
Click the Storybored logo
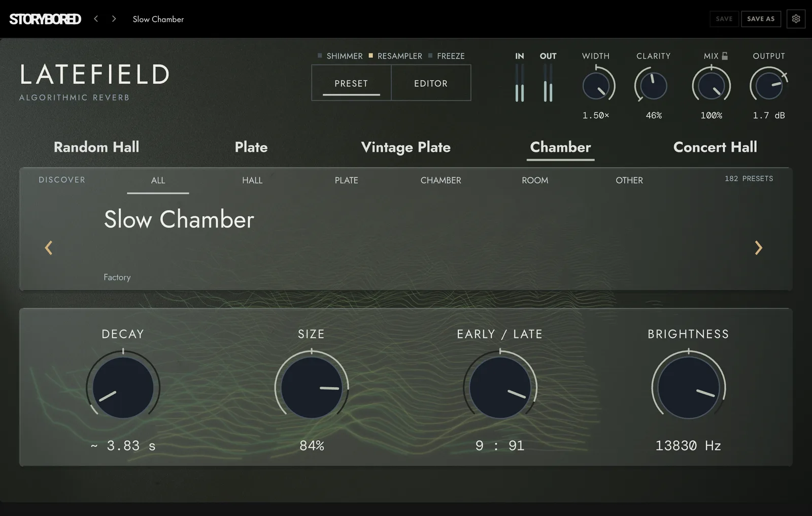[45, 19]
